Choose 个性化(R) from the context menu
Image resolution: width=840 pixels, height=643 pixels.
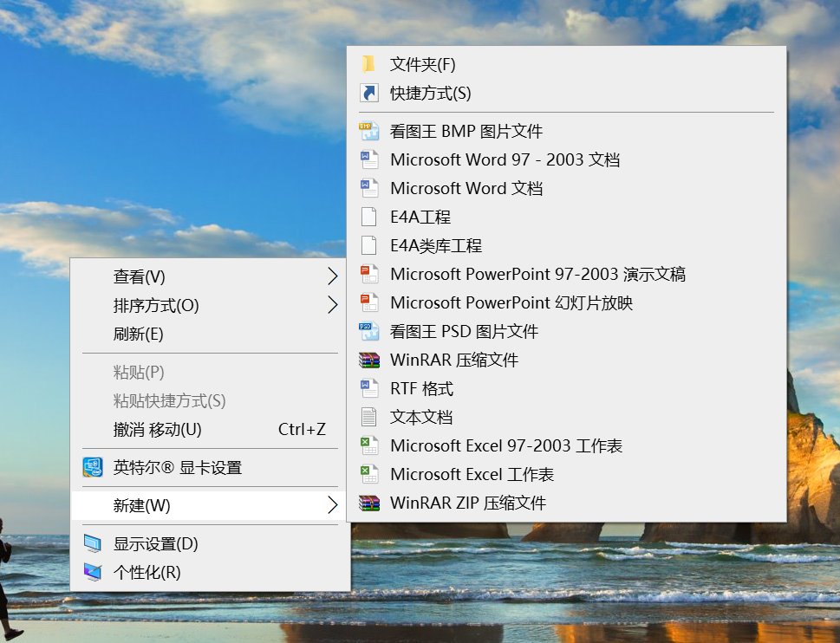pyautogui.click(x=211, y=572)
